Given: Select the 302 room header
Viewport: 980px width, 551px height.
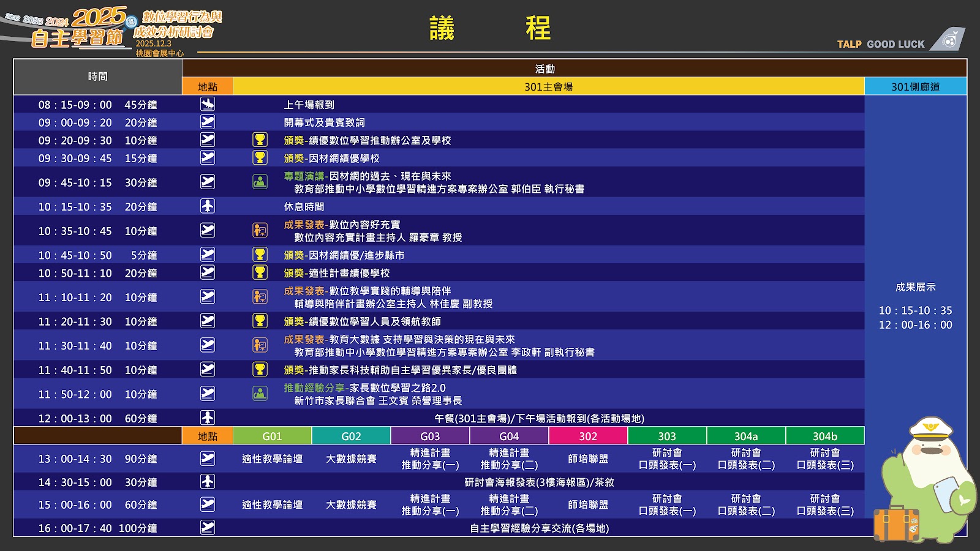Looking at the screenshot, I should click(588, 436).
